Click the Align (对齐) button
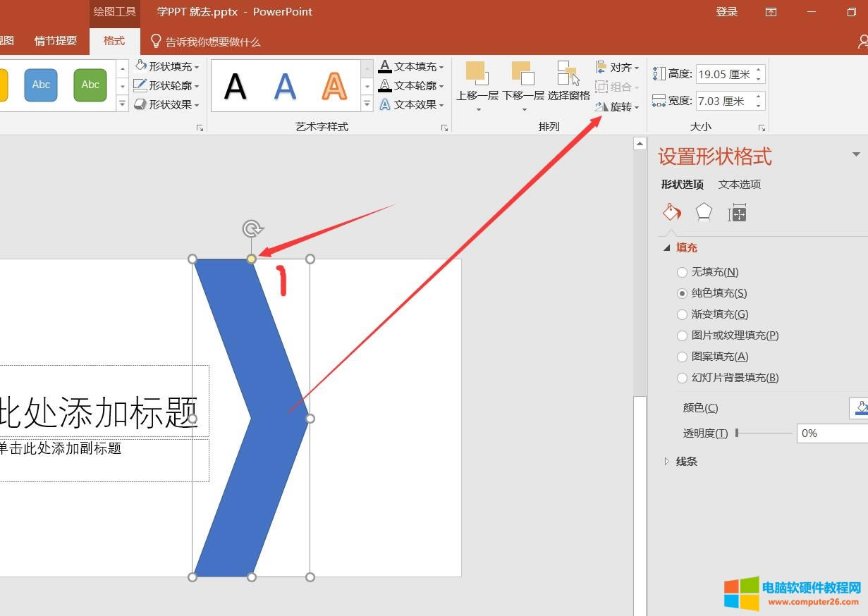Screen dimensions: 868x616 [617, 68]
